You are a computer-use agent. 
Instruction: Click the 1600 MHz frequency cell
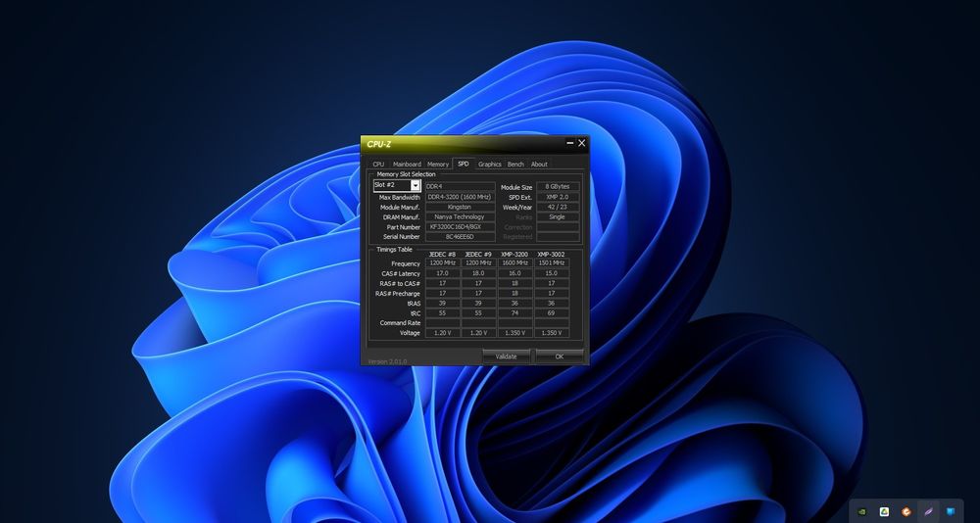[515, 263]
